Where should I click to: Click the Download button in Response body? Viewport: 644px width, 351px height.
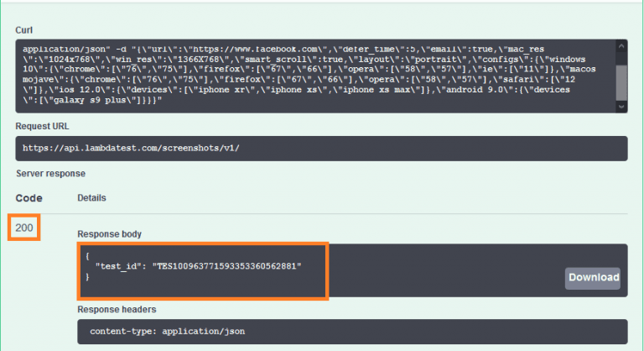[593, 278]
